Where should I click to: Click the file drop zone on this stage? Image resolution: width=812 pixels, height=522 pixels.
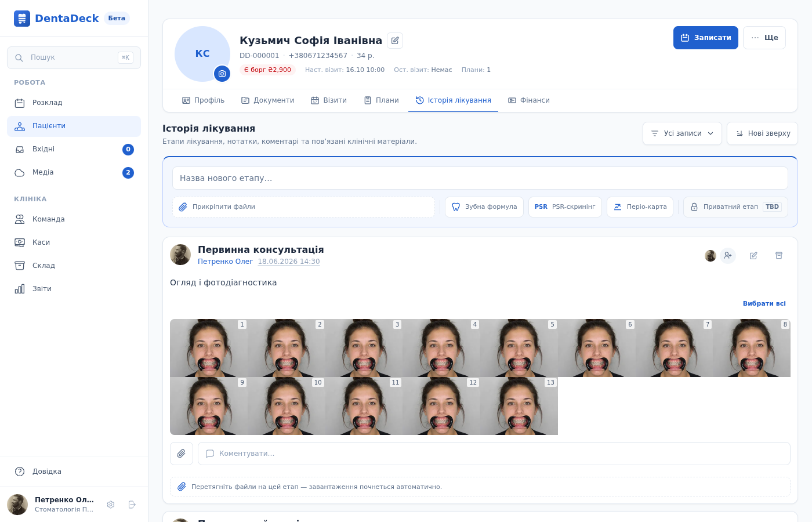tap(480, 487)
